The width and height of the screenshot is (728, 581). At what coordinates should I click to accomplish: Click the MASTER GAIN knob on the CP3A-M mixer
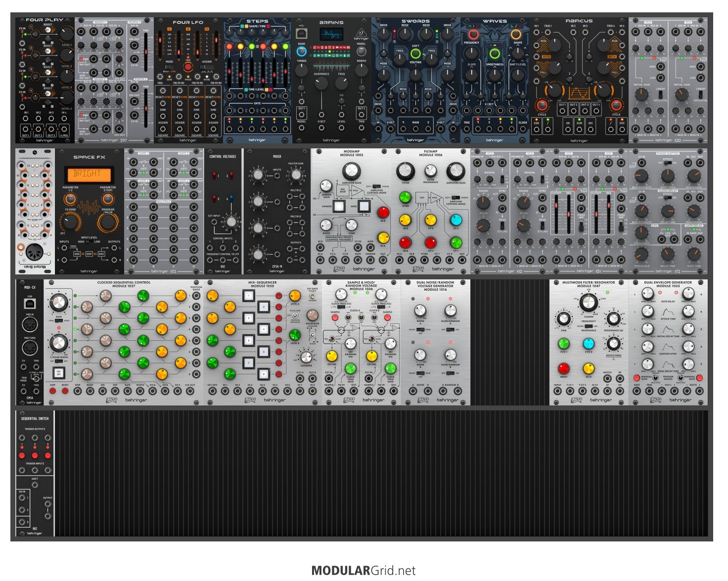click(x=295, y=175)
